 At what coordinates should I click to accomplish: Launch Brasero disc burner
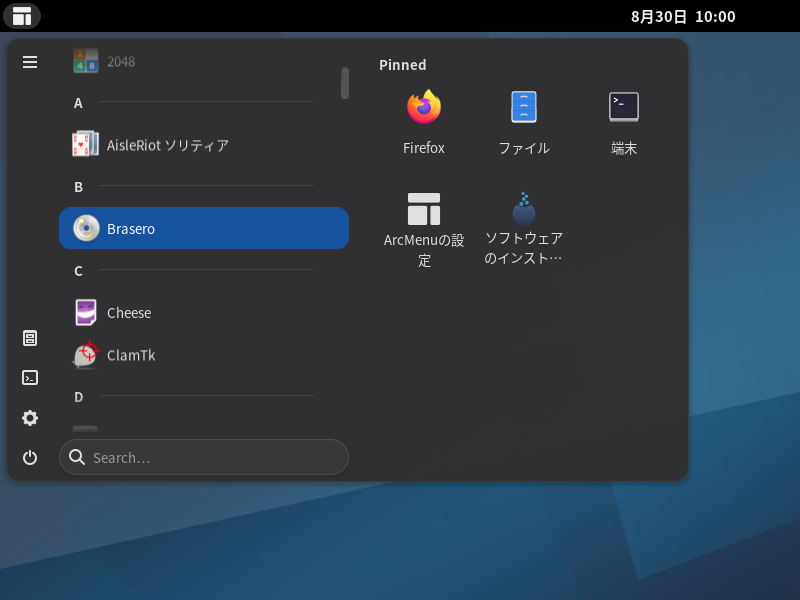(x=204, y=228)
